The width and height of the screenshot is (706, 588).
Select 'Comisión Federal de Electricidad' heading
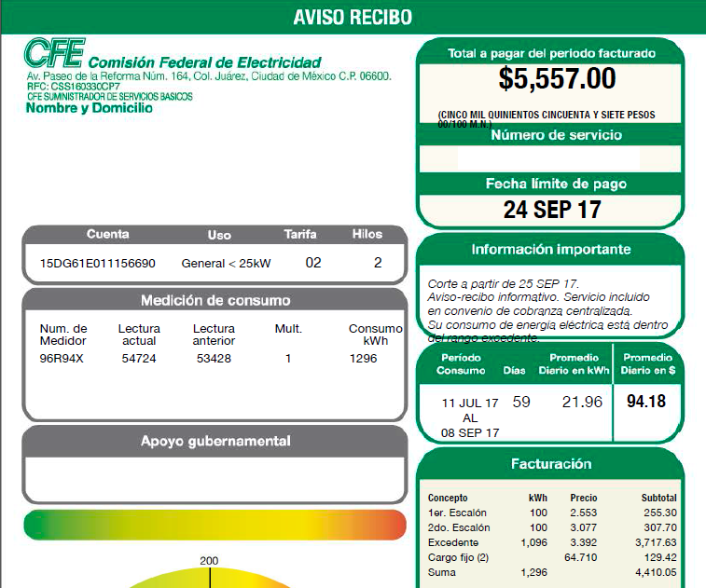[204, 62]
